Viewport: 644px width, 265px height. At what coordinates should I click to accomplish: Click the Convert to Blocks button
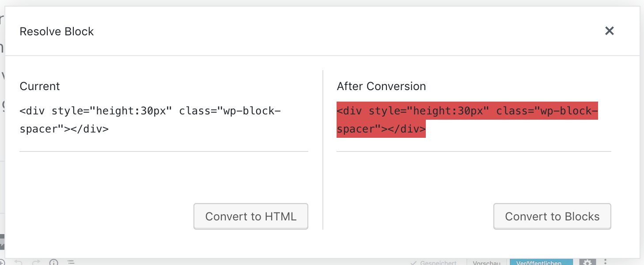pos(552,216)
